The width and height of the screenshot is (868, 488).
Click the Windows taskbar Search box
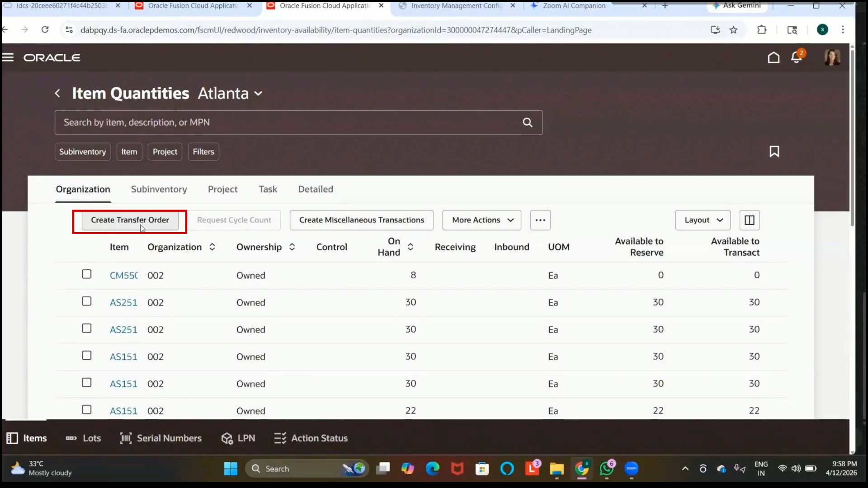[x=307, y=469]
